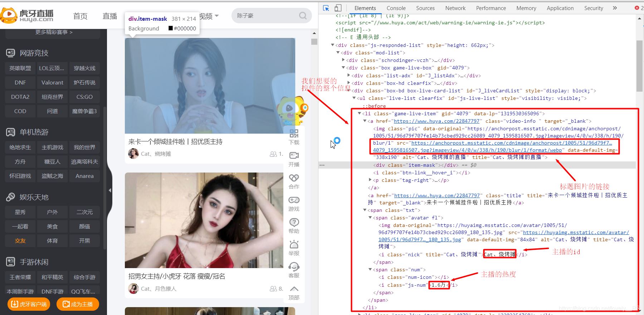Click the DevTools error count indicator
644x315 pixels.
pyautogui.click(x=639, y=8)
